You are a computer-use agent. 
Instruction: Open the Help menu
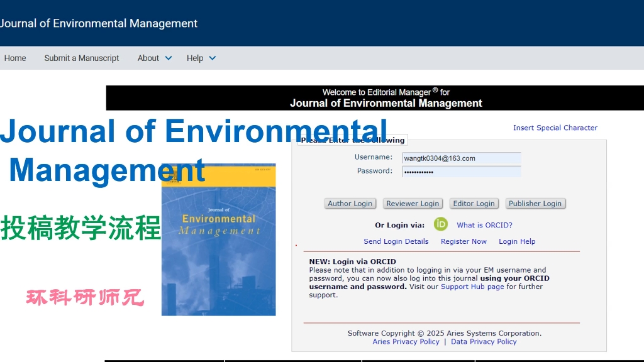[x=195, y=58]
